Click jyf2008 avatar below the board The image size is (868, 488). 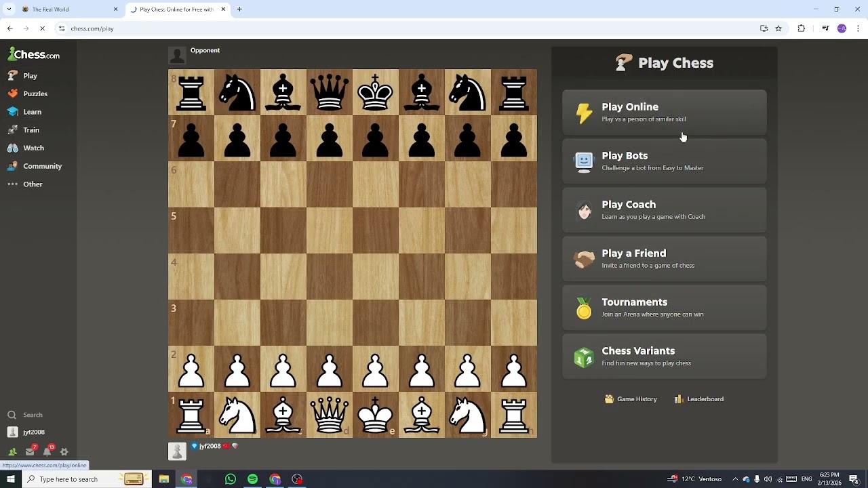[x=177, y=451]
